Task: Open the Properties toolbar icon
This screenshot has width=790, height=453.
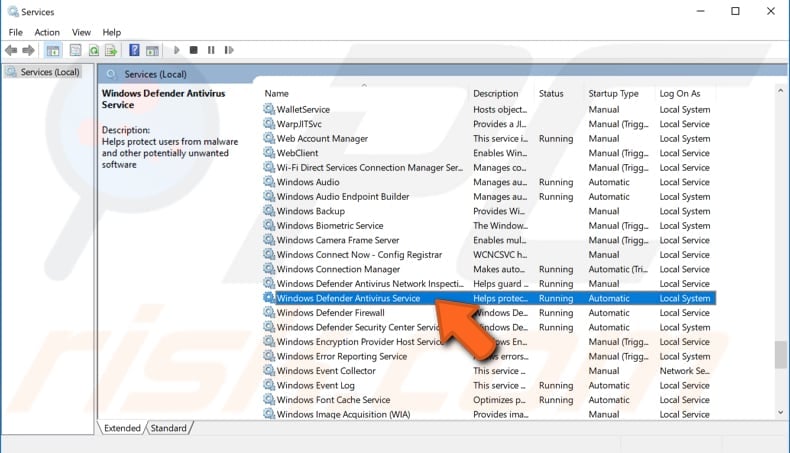Action: coord(75,50)
